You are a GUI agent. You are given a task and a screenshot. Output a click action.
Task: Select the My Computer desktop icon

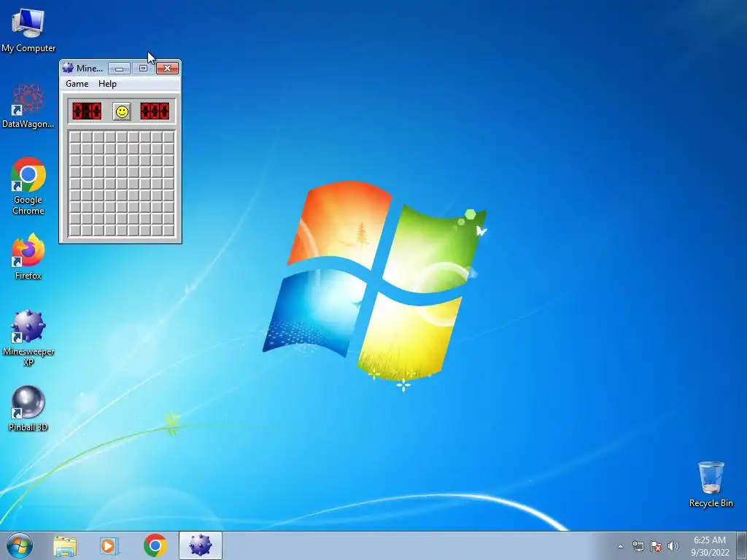coord(28,30)
